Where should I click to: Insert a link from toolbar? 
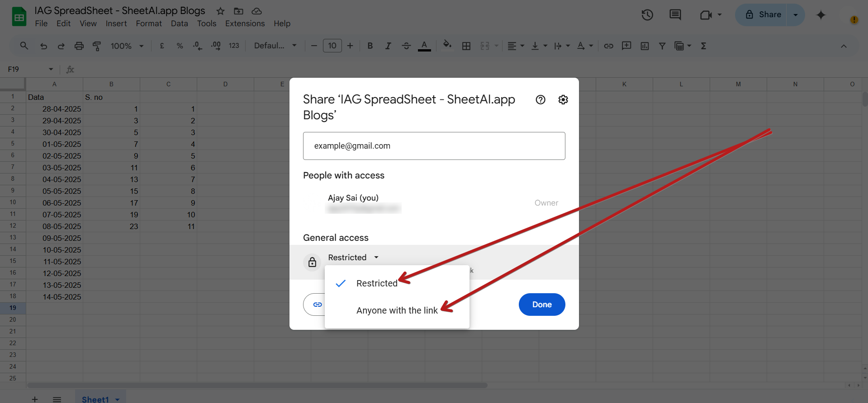608,46
